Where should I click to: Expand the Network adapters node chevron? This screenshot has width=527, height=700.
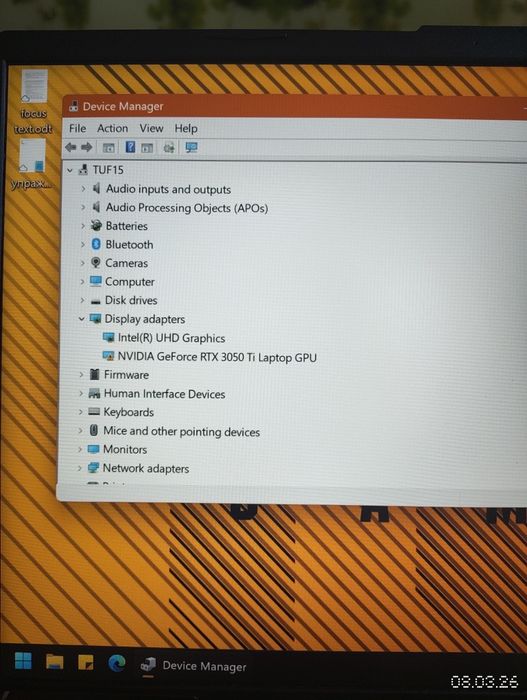point(79,468)
